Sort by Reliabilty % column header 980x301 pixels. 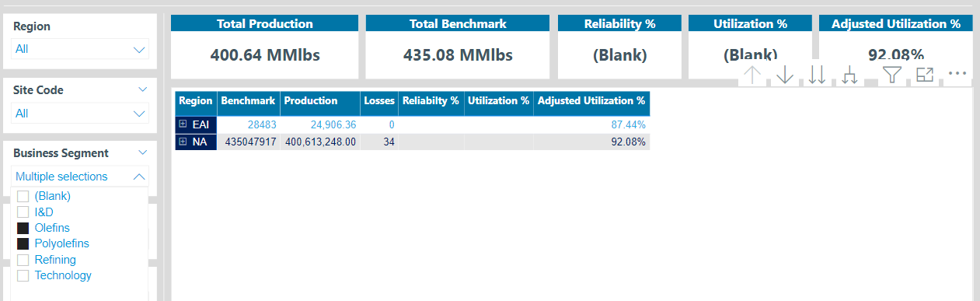coord(431,101)
